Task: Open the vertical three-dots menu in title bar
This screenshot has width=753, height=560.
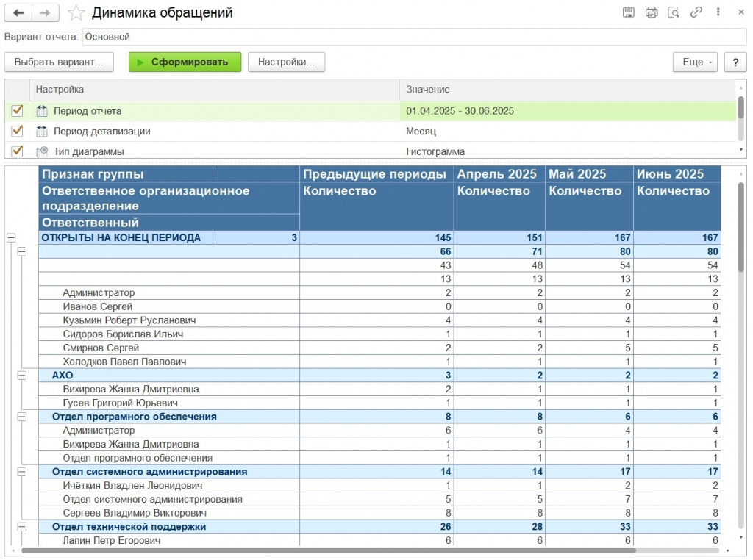Action: tap(718, 12)
